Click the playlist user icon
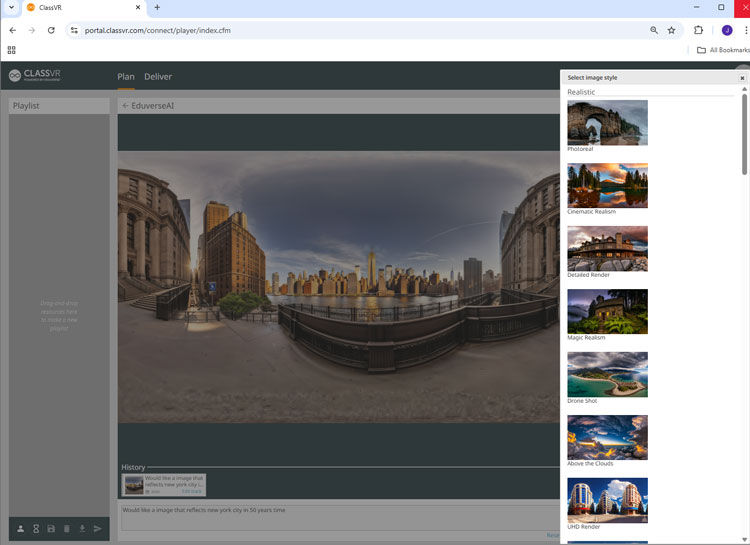750x545 pixels. pos(20,528)
